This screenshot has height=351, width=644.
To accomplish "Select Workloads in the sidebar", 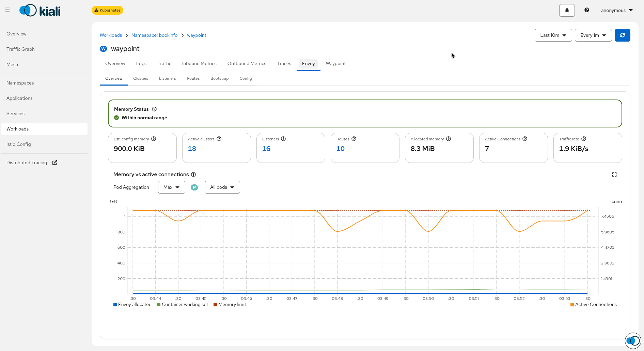I will coord(44,129).
